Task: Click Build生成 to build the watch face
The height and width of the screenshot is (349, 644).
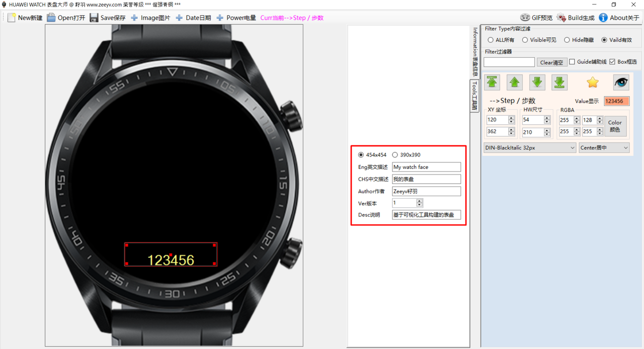Action: click(x=576, y=18)
